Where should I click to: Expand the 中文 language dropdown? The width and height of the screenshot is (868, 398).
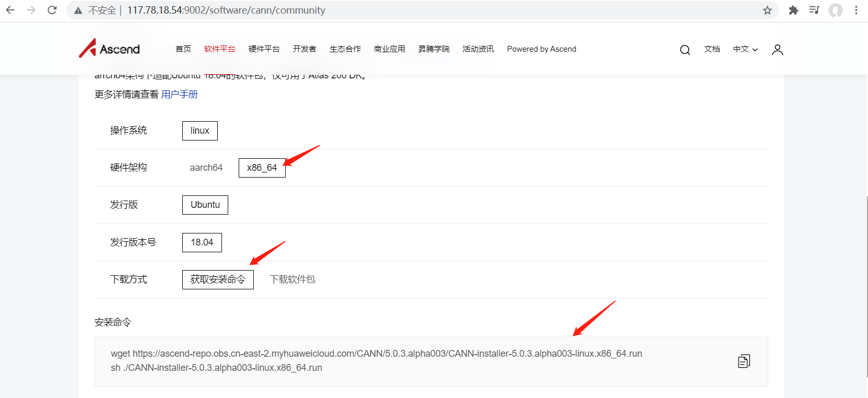pos(745,49)
